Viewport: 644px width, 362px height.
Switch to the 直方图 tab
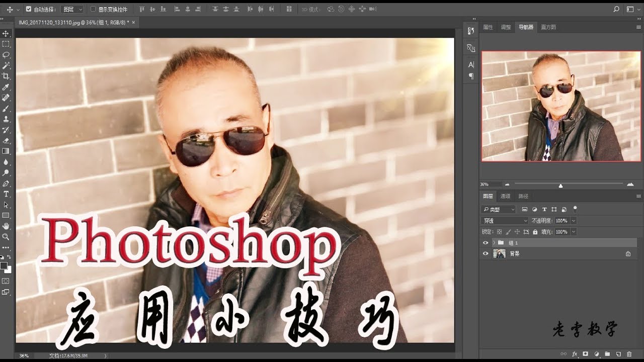click(548, 27)
